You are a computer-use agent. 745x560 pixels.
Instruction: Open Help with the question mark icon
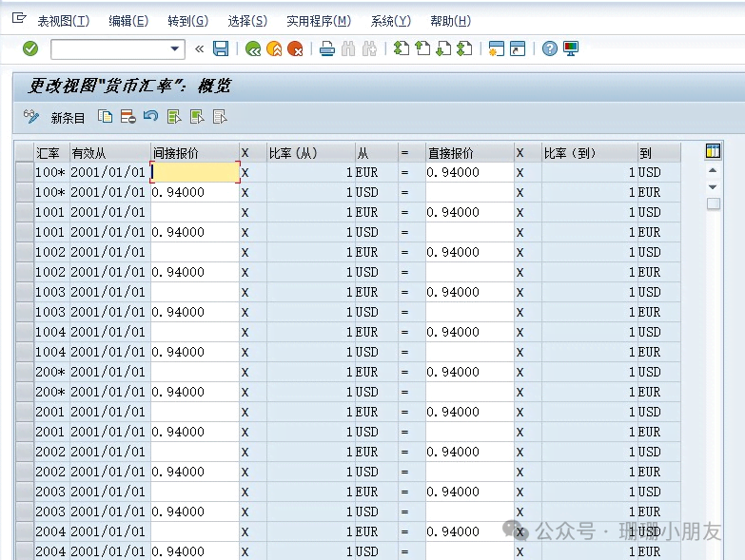(549, 48)
